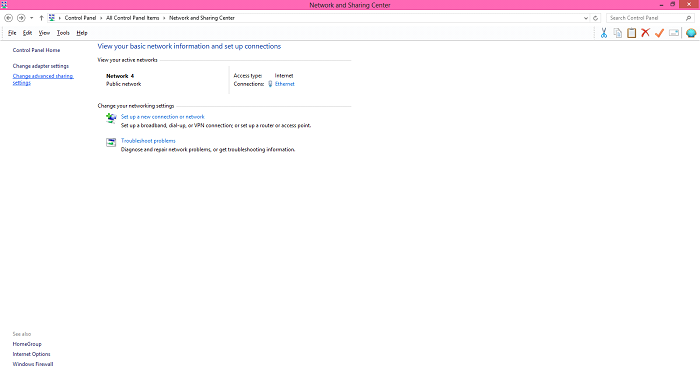Open Change advanced sharing settings
The height and width of the screenshot is (376, 700).
click(x=43, y=79)
